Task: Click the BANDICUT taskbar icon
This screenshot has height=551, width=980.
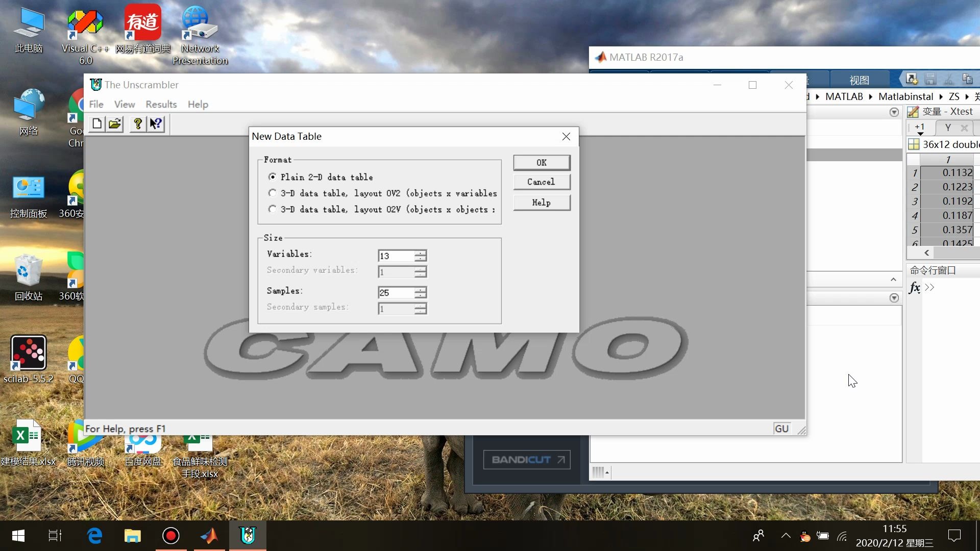Action: 527,460
